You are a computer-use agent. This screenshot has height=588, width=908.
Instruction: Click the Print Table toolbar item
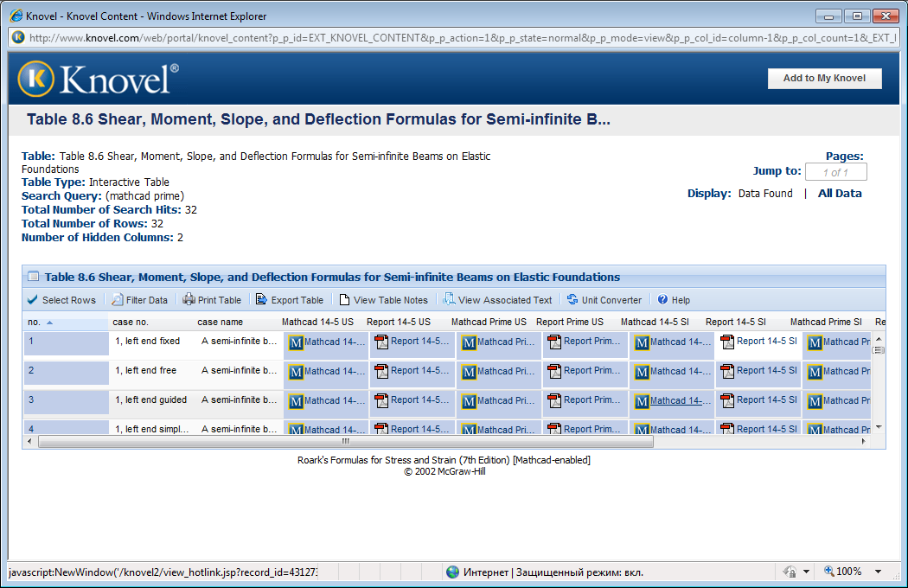[x=212, y=299]
